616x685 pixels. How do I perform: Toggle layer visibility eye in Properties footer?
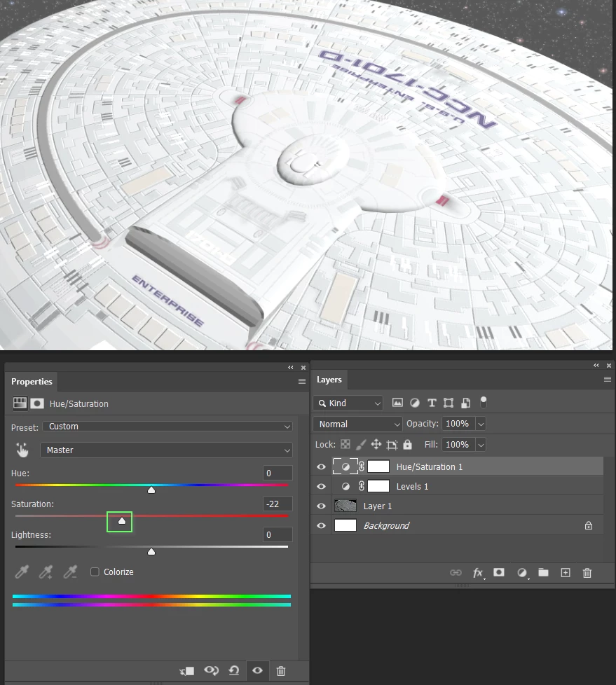pos(257,670)
